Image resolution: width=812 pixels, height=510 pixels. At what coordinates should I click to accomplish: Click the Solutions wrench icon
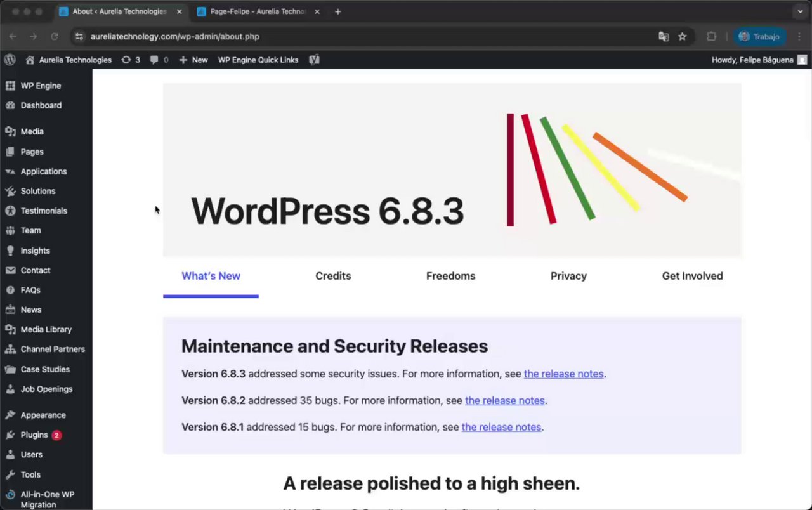[x=10, y=191]
